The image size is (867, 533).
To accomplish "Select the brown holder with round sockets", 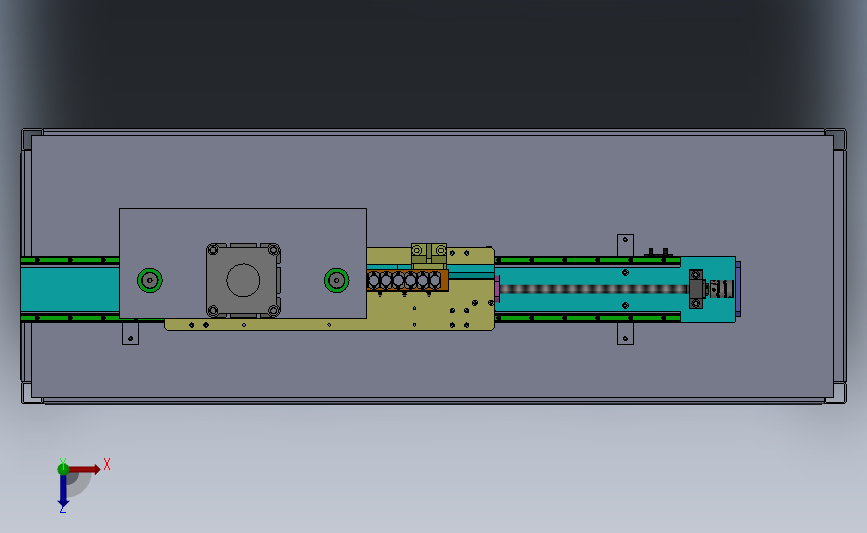I will [408, 280].
